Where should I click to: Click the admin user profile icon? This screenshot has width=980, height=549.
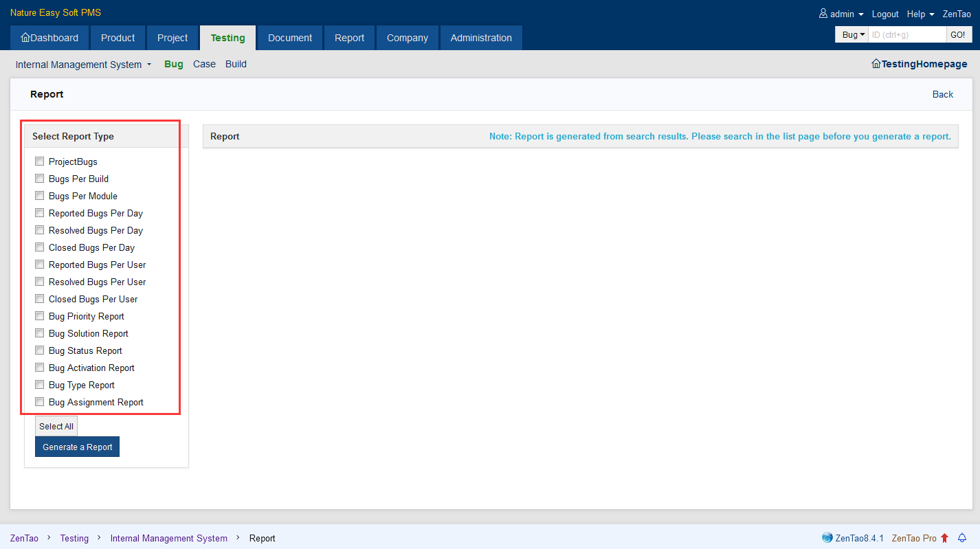[x=823, y=14]
